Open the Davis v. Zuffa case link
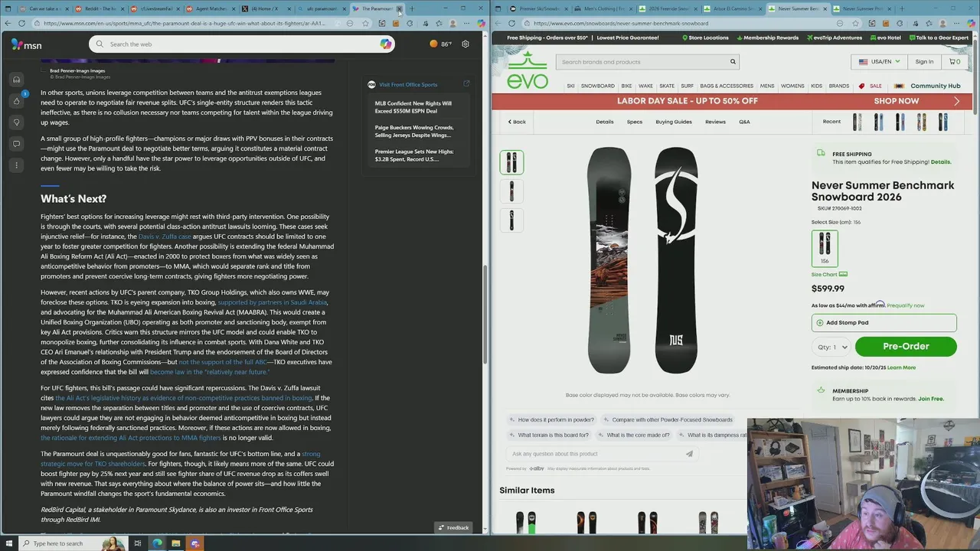 click(165, 236)
